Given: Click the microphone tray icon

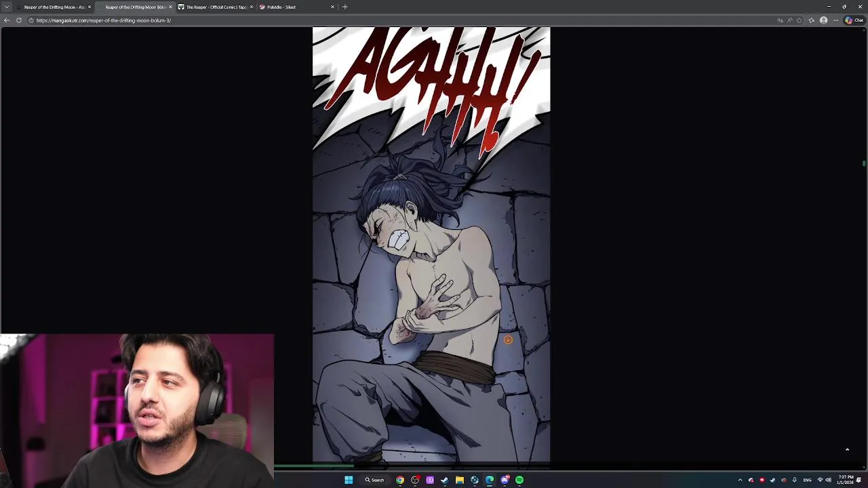Looking at the screenshot, I should [x=794, y=480].
